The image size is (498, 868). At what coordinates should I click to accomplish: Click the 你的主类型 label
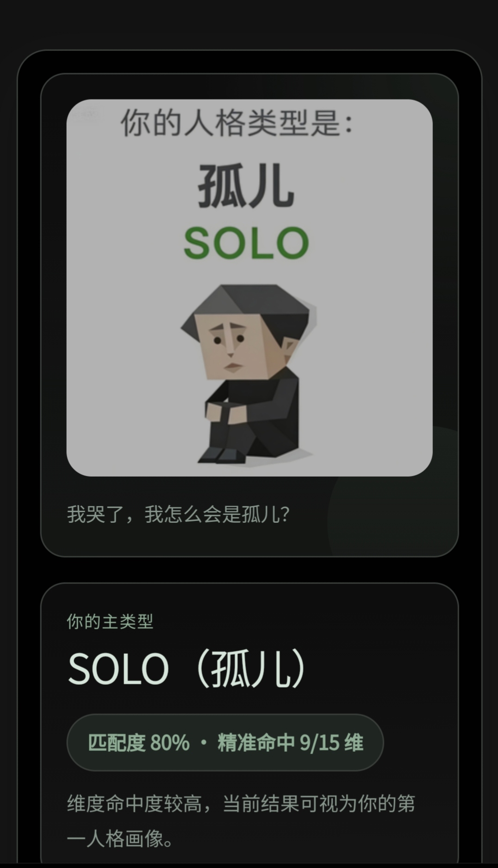point(110,621)
